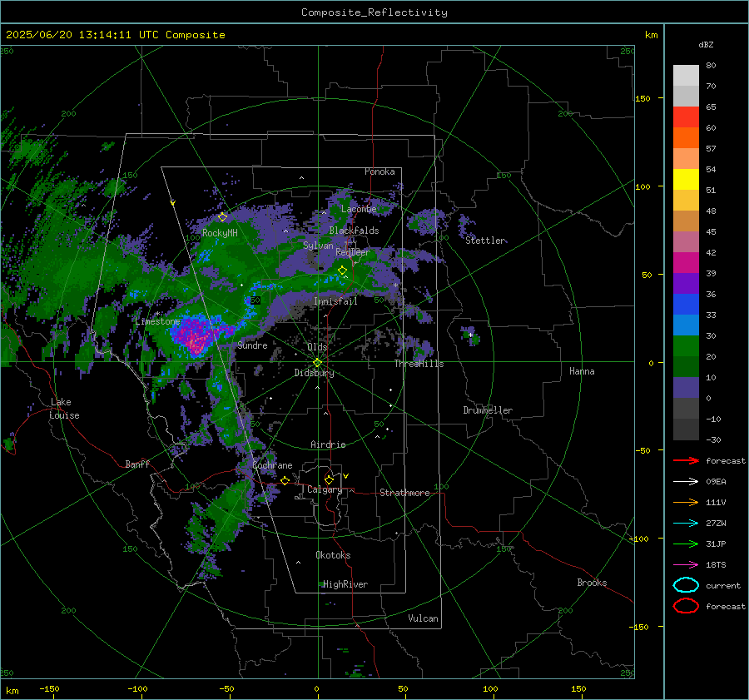Image resolution: width=749 pixels, height=700 pixels.
Task: Select the white 09EA arrow legend icon
Action: [686, 482]
